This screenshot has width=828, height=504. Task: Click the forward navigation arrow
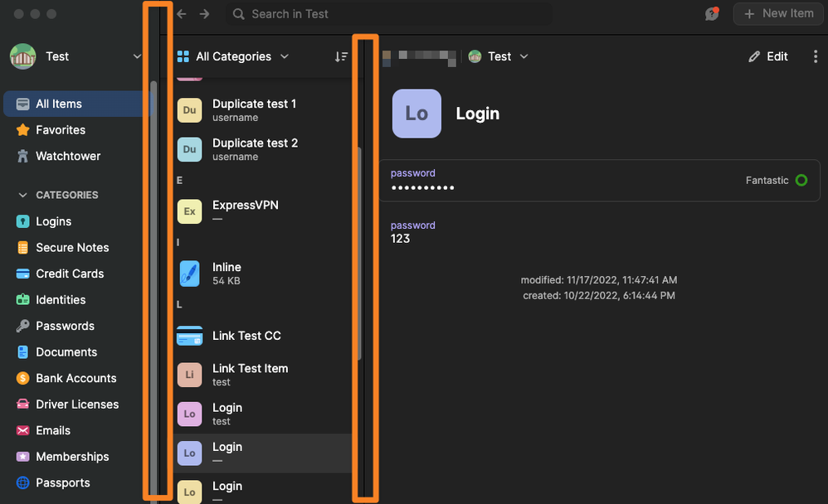point(204,14)
